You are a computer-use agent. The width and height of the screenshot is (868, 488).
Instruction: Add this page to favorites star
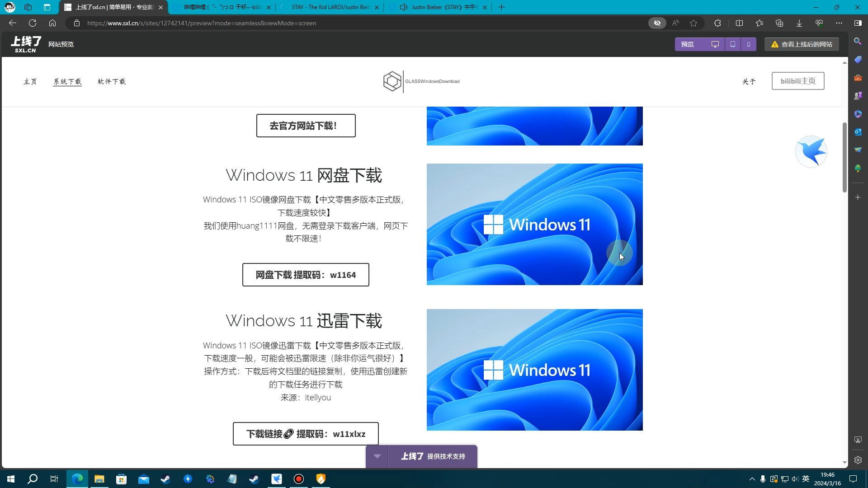(693, 23)
